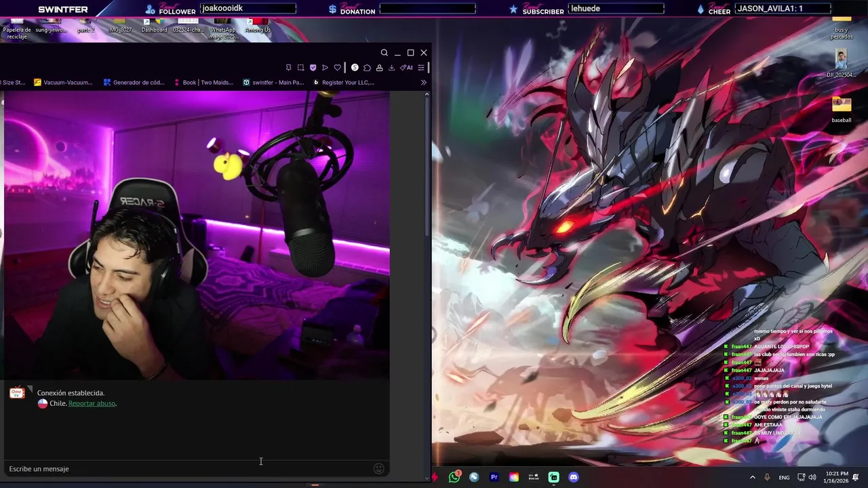Select the sung-jinwo desktop file
868x488 pixels.
[x=51, y=26]
